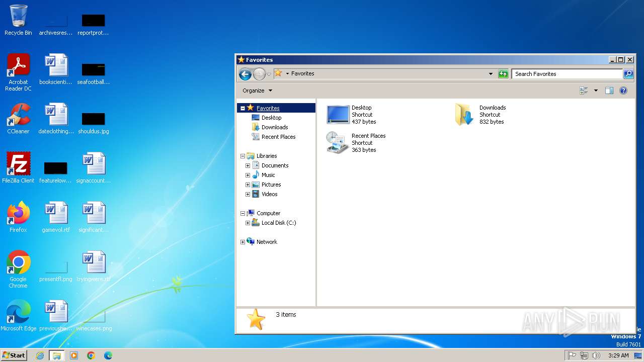644x362 pixels.
Task: Collapse the Libraries tree node
Action: click(x=243, y=156)
